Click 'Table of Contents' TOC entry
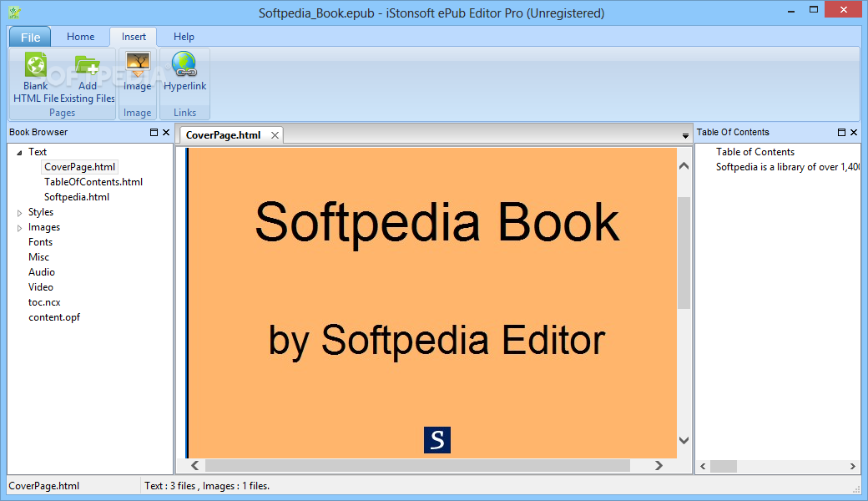Screen dimensions: 868x501 [755, 152]
